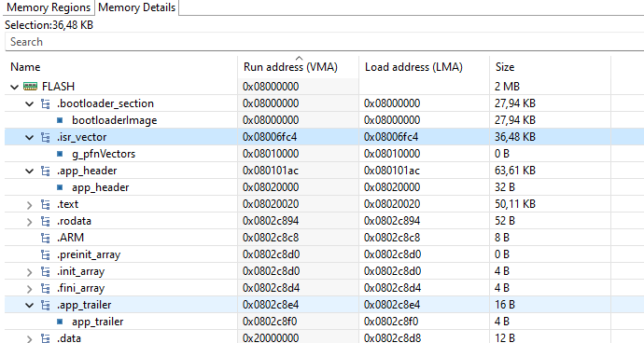Select the .app_trailer section label
The width and height of the screenshot is (644, 343).
pos(84,305)
